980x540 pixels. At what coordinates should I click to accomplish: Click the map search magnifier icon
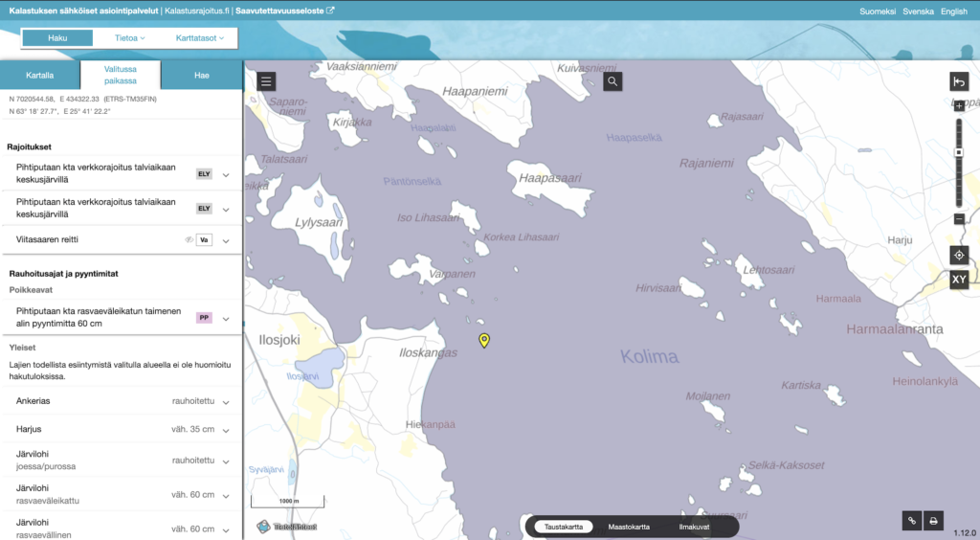[612, 82]
